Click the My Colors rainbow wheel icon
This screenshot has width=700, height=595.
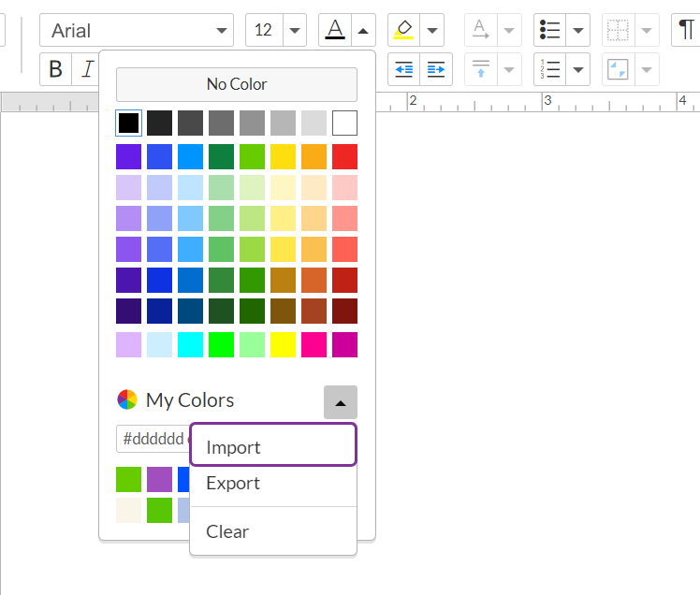(127, 399)
